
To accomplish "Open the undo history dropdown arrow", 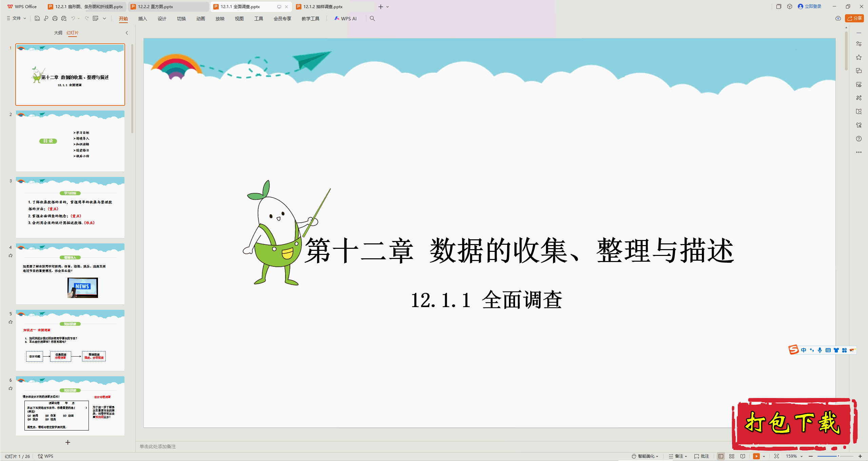I will pyautogui.click(x=79, y=19).
